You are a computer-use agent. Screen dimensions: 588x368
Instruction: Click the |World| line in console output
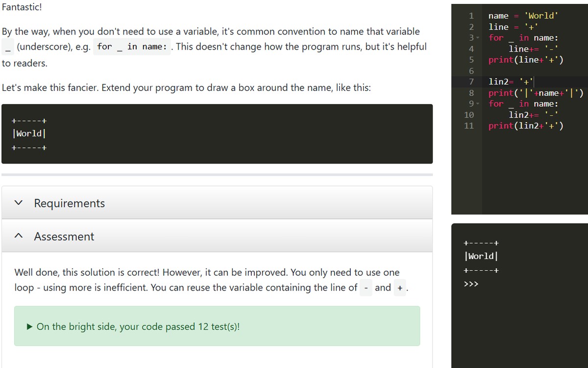coord(481,256)
